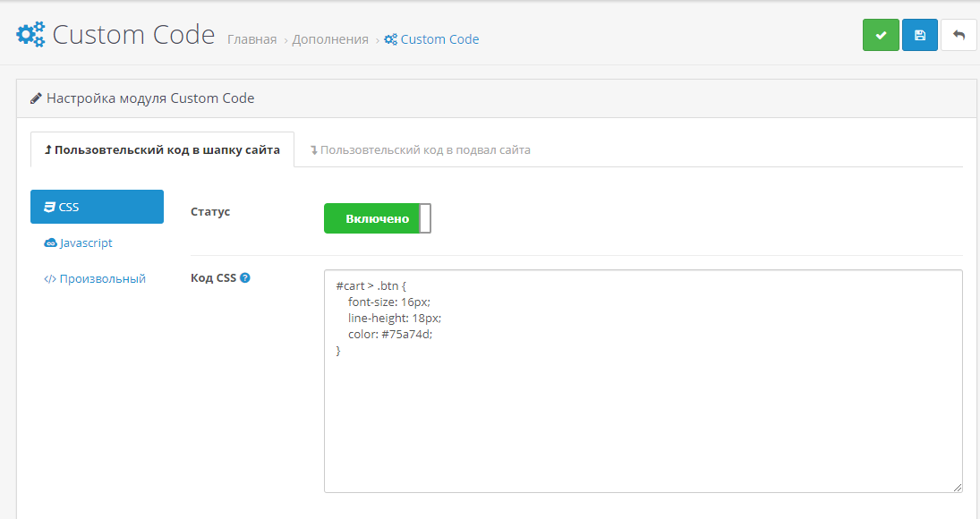
Task: Click the help question mark next to Код CSS
Action: click(245, 277)
